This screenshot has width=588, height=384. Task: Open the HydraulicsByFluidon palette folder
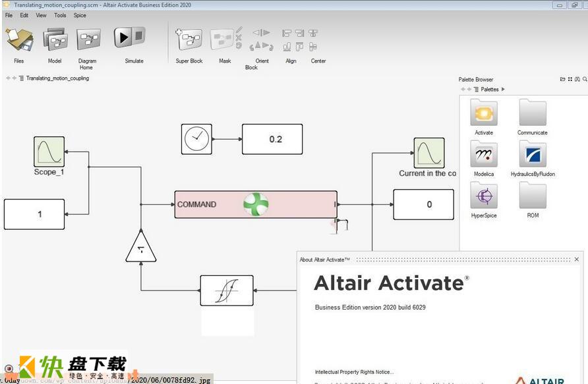(x=533, y=158)
